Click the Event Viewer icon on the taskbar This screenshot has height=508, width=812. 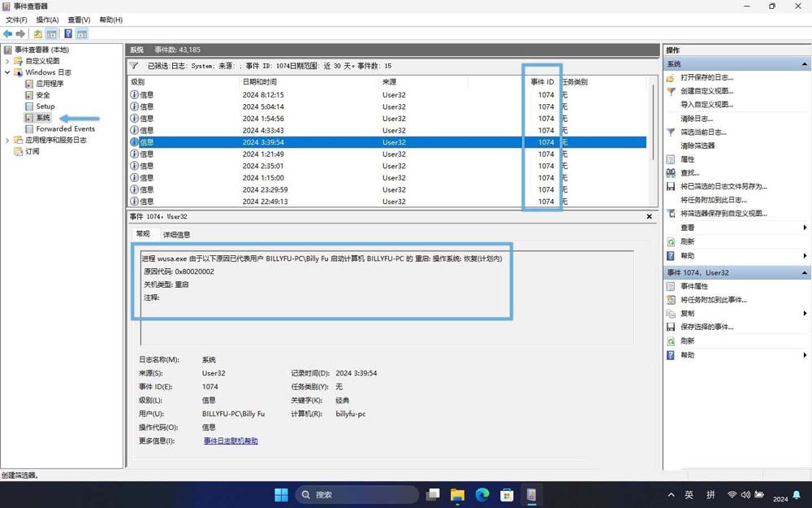pyautogui.click(x=532, y=494)
